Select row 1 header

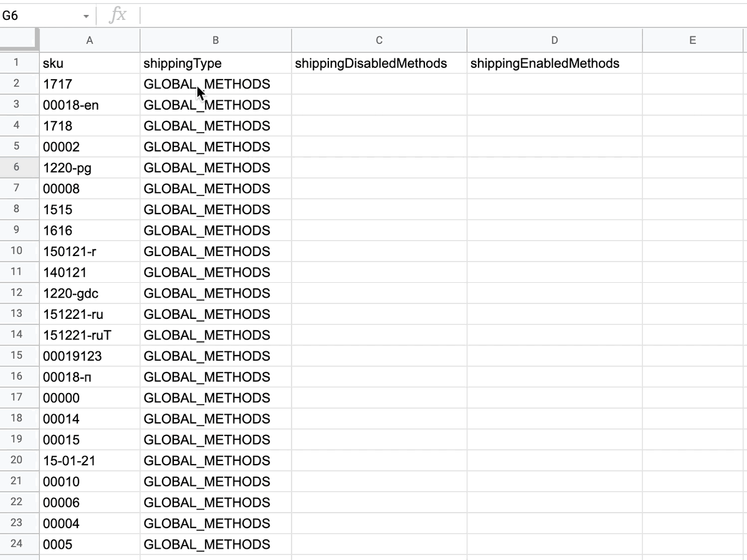point(17,63)
